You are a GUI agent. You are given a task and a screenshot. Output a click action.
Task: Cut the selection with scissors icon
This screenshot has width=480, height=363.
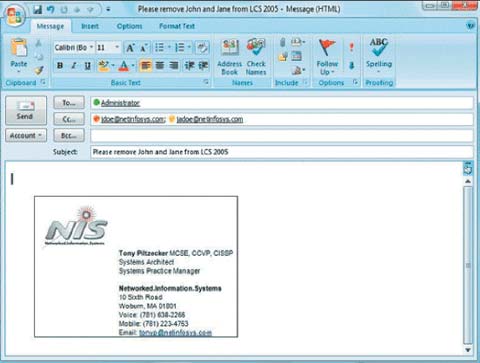[x=39, y=43]
